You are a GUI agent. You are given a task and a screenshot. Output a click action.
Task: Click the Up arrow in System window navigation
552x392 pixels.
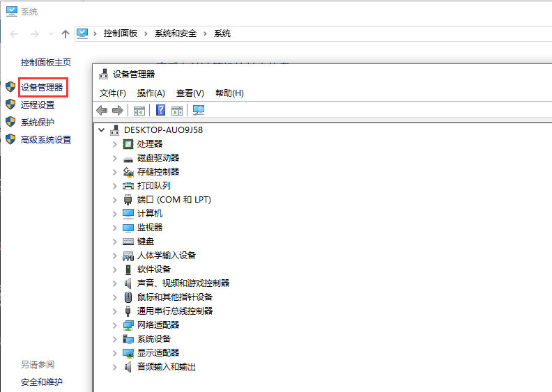66,33
